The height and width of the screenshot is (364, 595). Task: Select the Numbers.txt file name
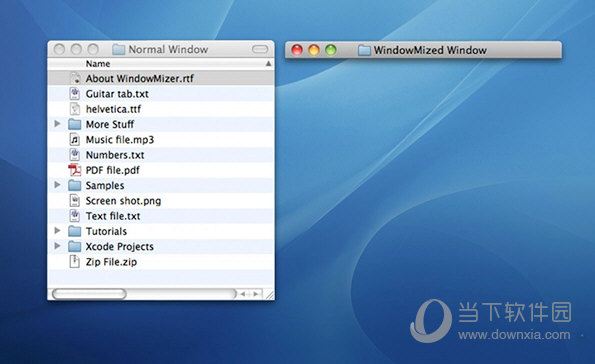[115, 155]
